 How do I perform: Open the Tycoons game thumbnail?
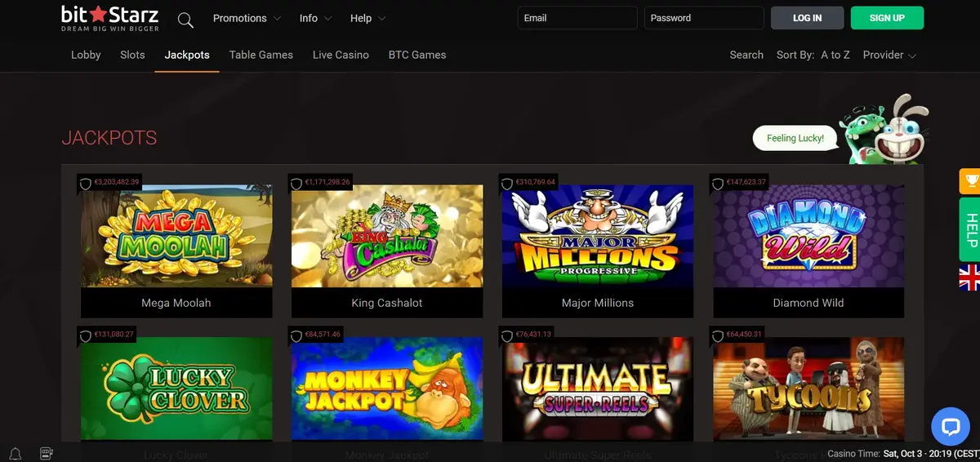pyautogui.click(x=808, y=389)
